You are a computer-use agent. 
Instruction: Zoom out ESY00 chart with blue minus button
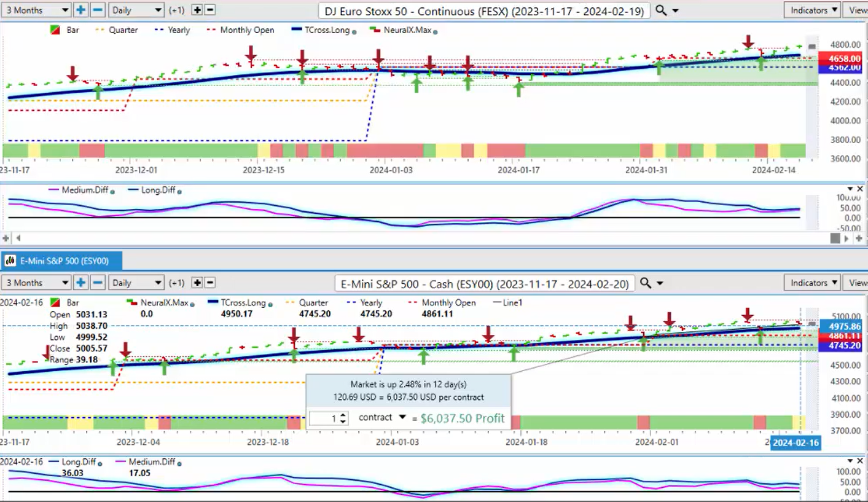point(98,283)
